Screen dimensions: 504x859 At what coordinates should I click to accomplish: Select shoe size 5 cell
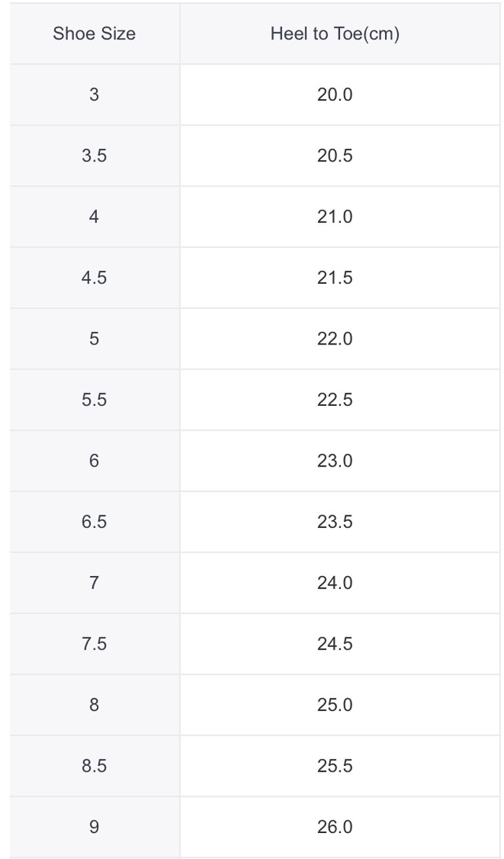coord(94,339)
